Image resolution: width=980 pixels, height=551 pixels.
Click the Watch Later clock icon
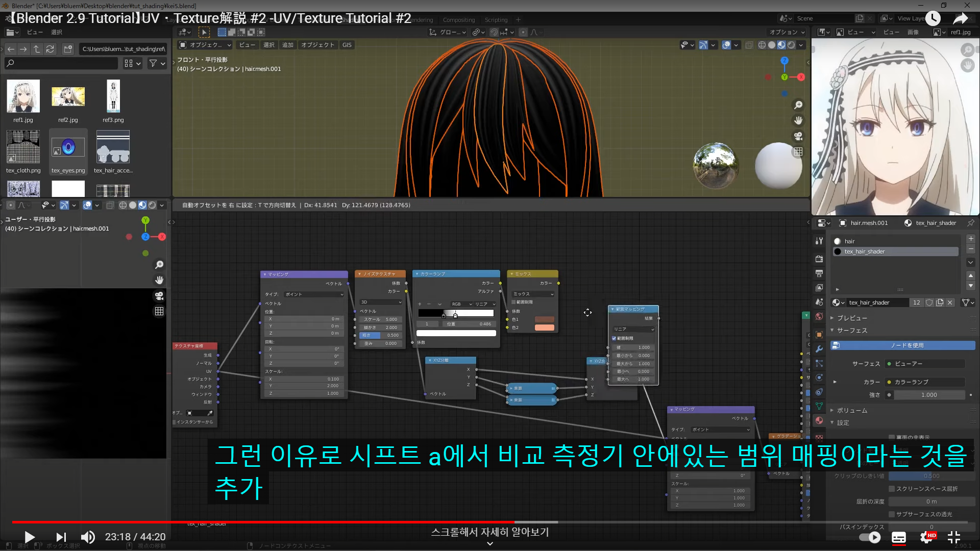coord(933,19)
